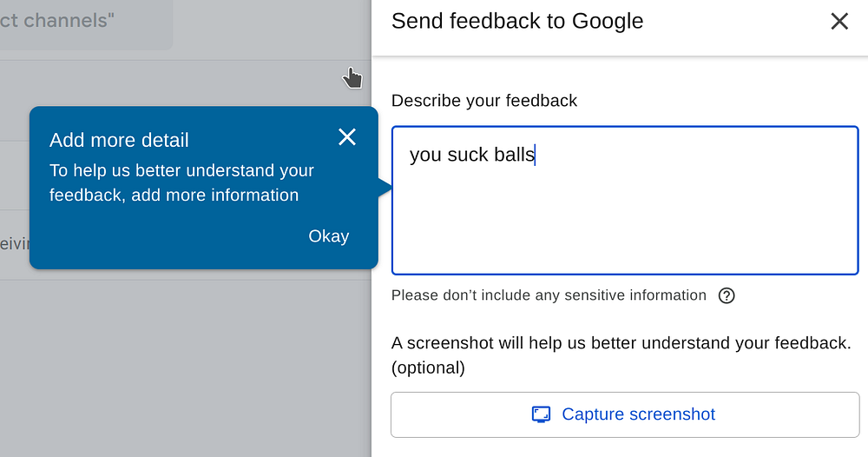Click the Describe your feedback label

tap(483, 101)
